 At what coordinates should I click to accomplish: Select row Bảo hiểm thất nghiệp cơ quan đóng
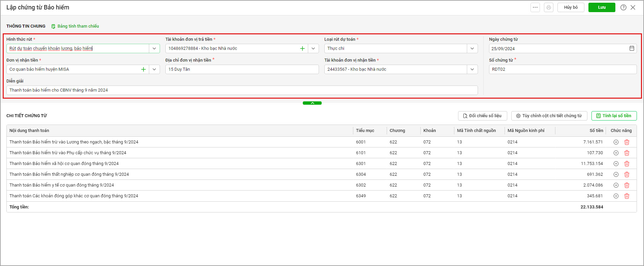point(322,174)
